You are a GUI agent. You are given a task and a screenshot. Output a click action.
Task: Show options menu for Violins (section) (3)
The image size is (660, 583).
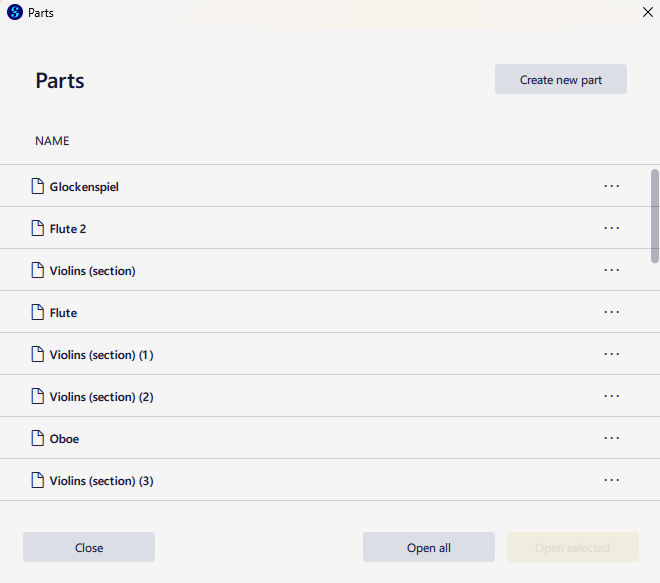[x=611, y=480]
